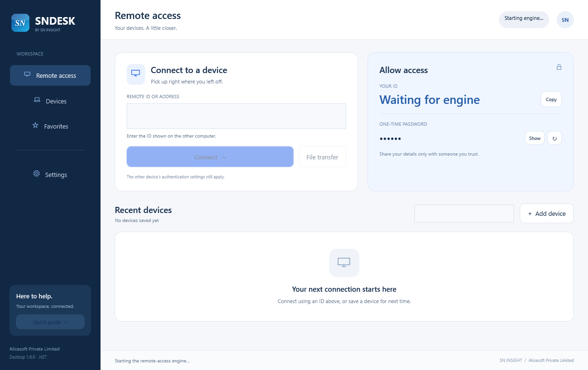Click the Add device button
The image size is (588, 370).
[547, 213]
